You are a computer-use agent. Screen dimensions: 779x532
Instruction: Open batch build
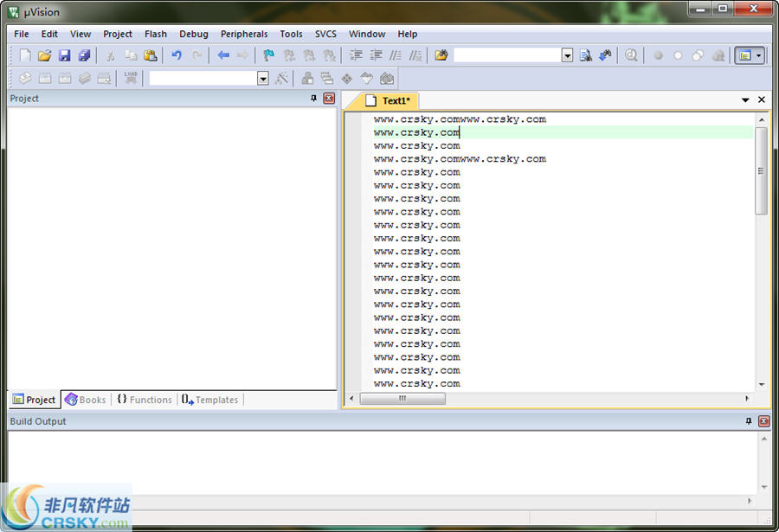(x=85, y=78)
